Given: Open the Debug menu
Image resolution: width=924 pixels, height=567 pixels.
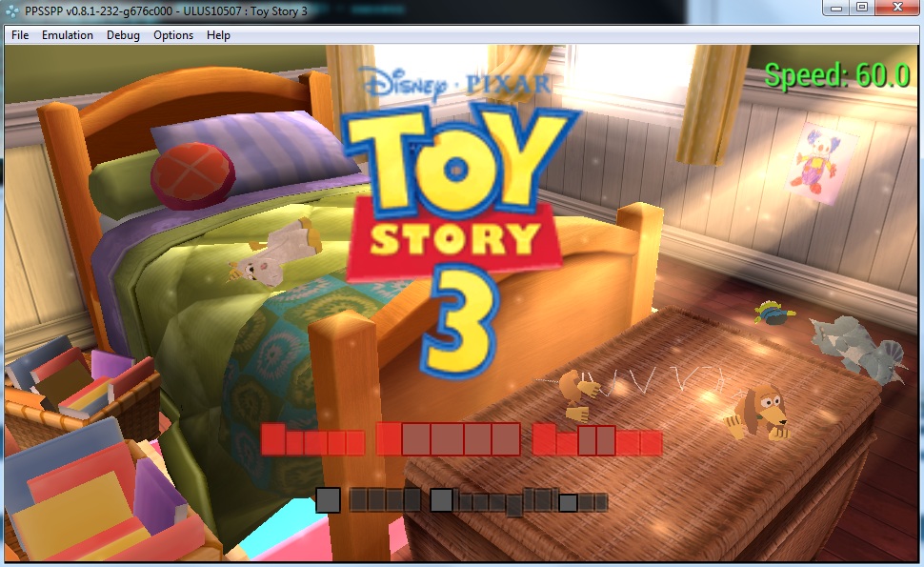Looking at the screenshot, I should [123, 35].
